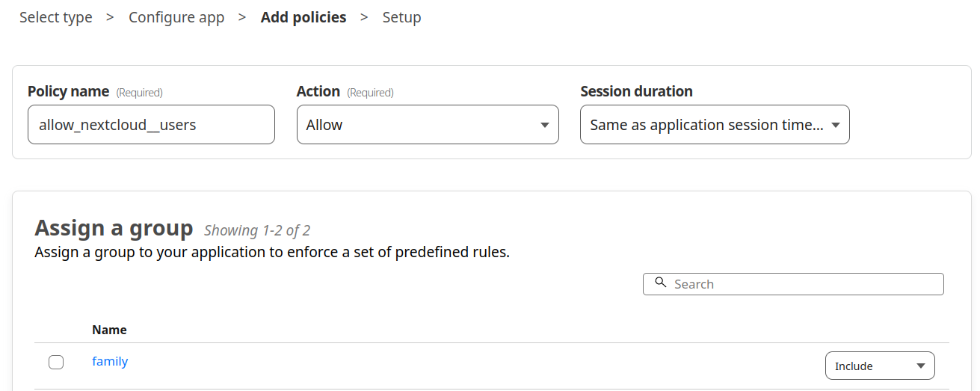Click the caret icon on the Include selector
This screenshot has width=980, height=391.
pos(921,366)
